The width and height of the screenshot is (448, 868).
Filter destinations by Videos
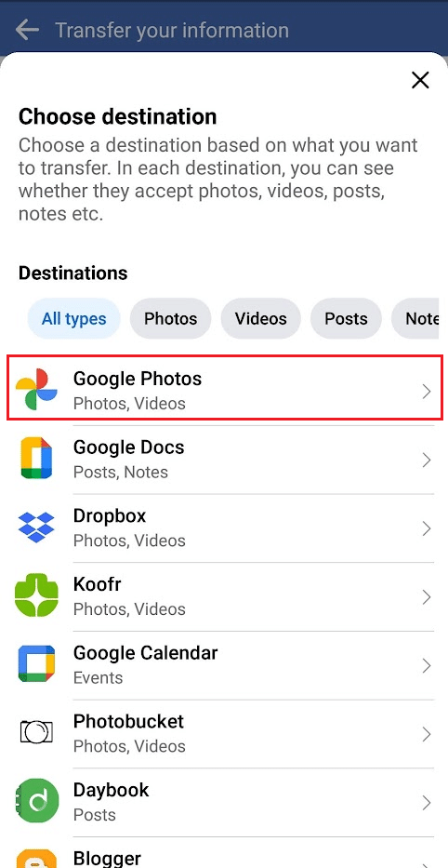pos(260,319)
